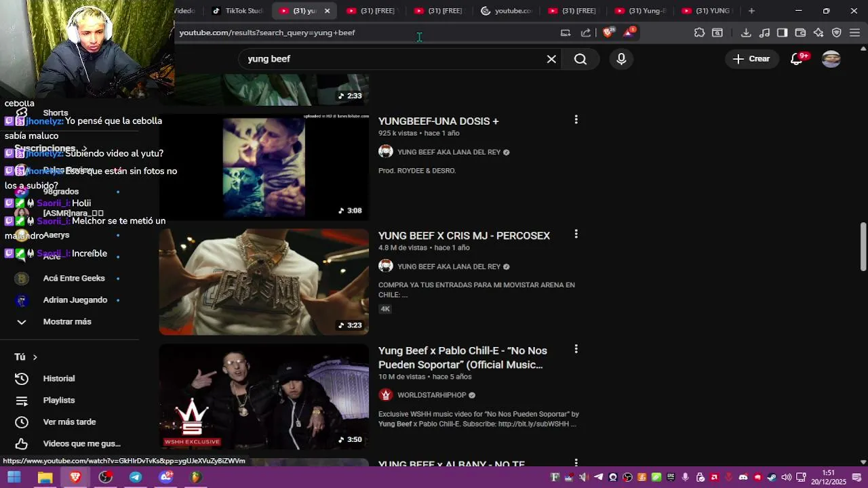
Task: Open the YouTube account avatar menu
Action: click(831, 59)
